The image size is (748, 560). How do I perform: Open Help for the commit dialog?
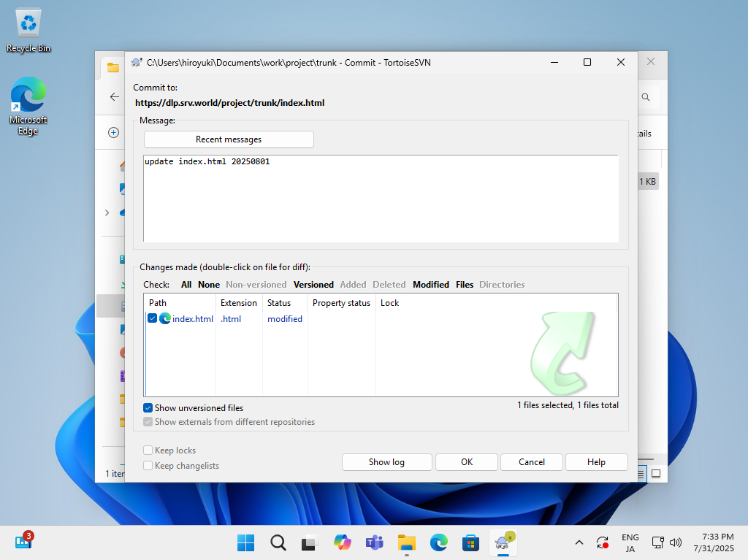click(x=596, y=461)
